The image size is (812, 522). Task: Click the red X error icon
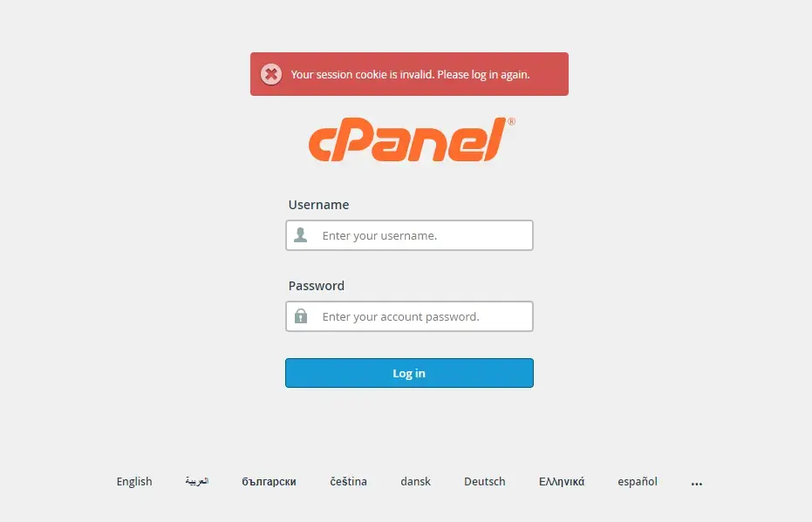[x=271, y=74]
